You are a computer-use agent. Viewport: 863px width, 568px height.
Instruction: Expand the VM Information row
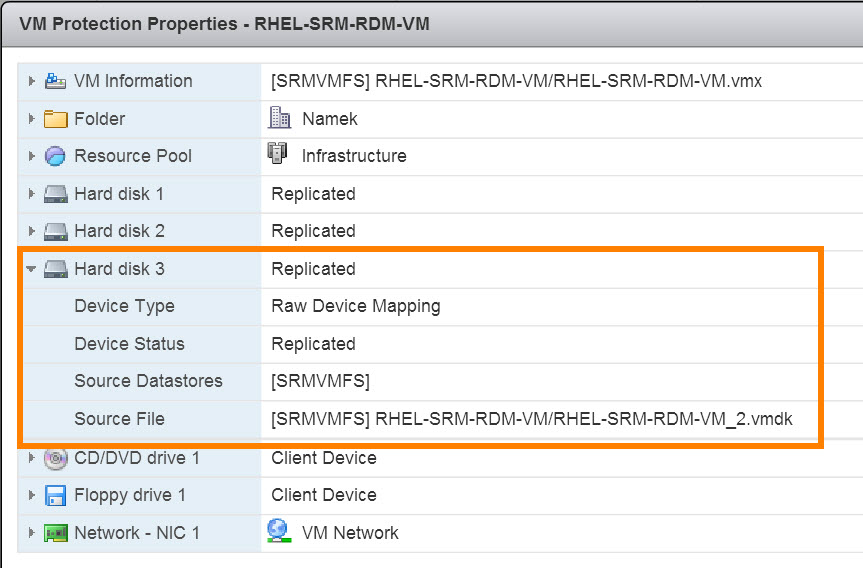pos(31,81)
